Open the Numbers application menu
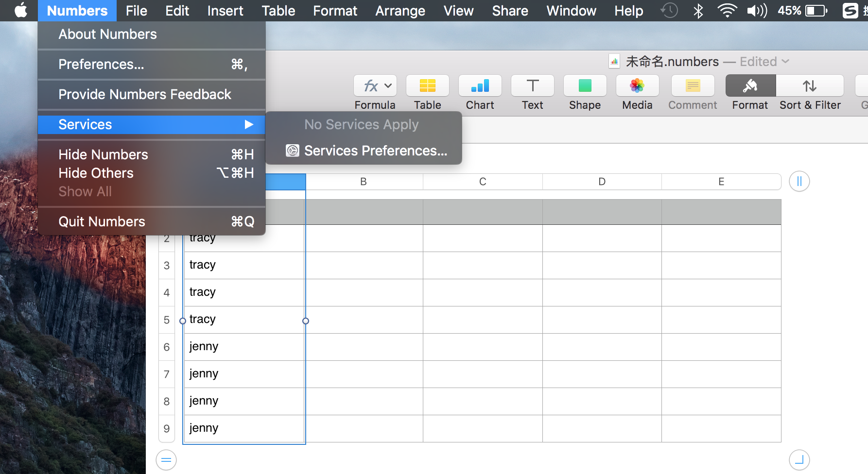This screenshot has height=474, width=868. coord(77,10)
